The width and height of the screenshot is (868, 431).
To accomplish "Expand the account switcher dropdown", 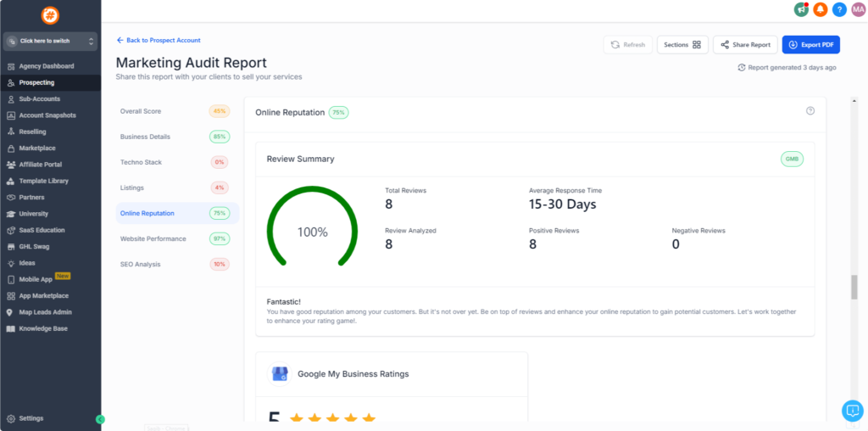I will click(50, 41).
